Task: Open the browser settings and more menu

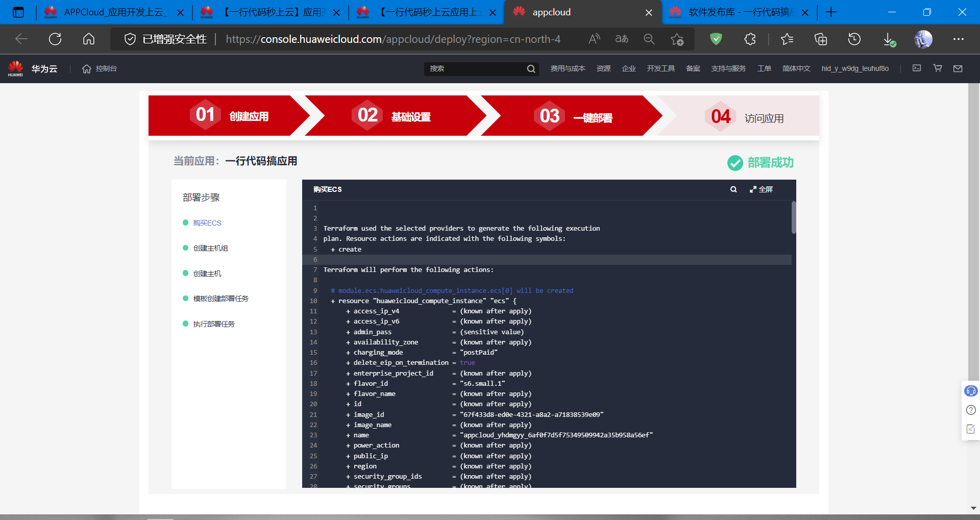Action: point(959,39)
